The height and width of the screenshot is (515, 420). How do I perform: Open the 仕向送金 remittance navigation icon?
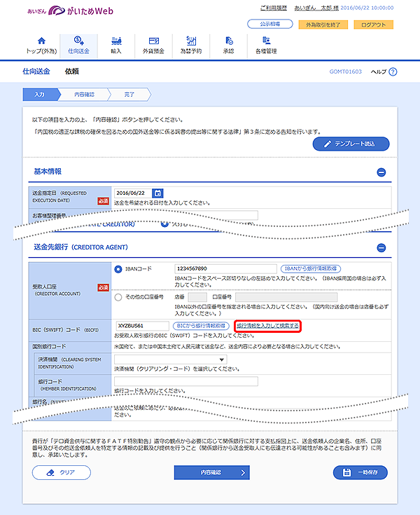point(79,42)
